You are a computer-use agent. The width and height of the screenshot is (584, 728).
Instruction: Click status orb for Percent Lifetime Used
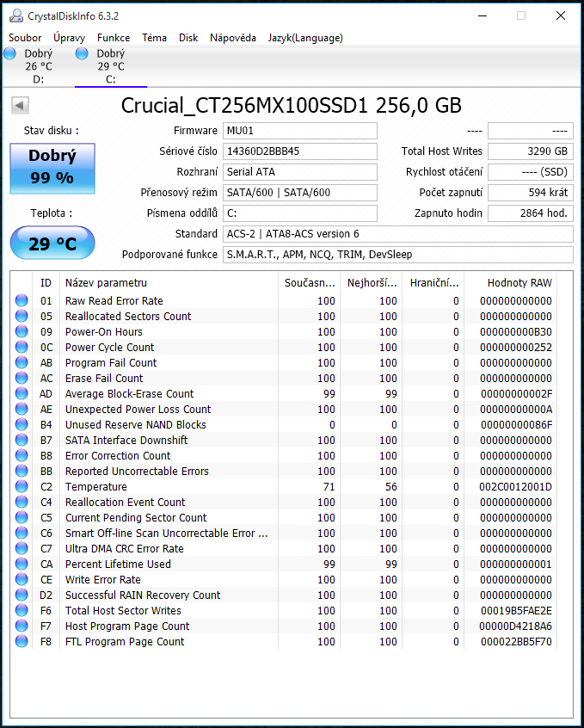click(x=22, y=565)
